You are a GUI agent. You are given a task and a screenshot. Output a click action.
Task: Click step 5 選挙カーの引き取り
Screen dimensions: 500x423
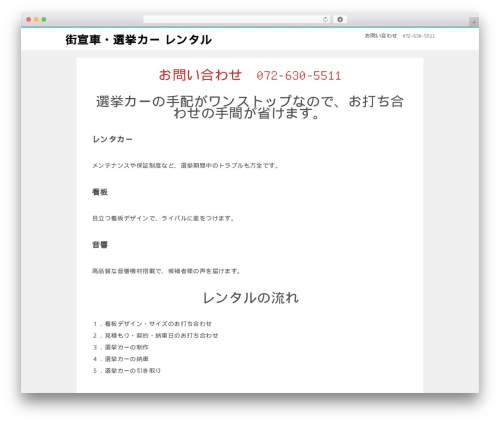point(127,371)
